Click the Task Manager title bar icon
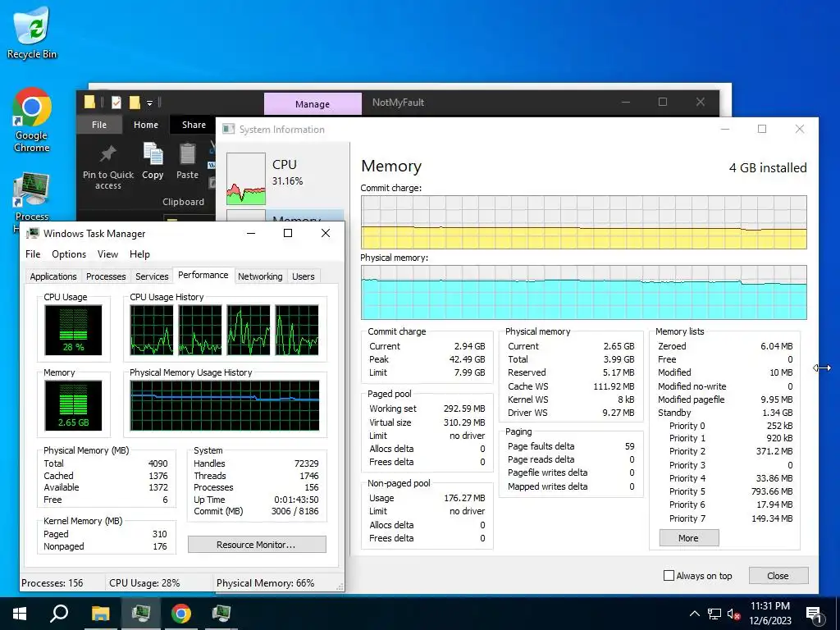 click(33, 233)
